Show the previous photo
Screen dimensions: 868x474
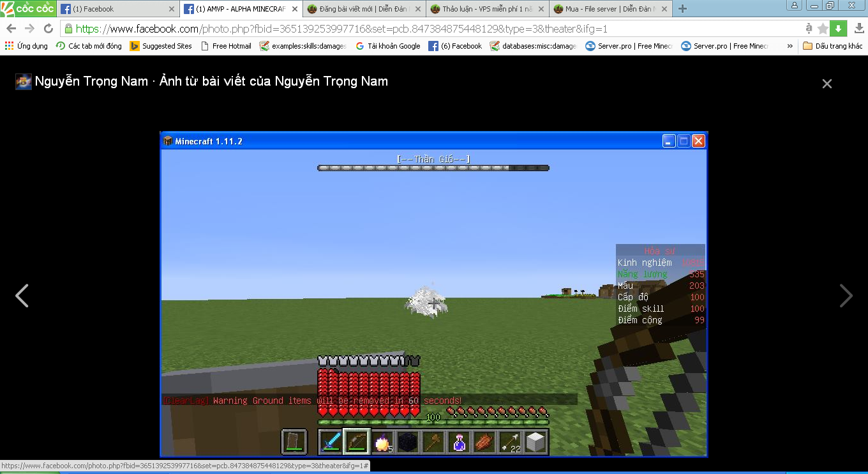22,296
